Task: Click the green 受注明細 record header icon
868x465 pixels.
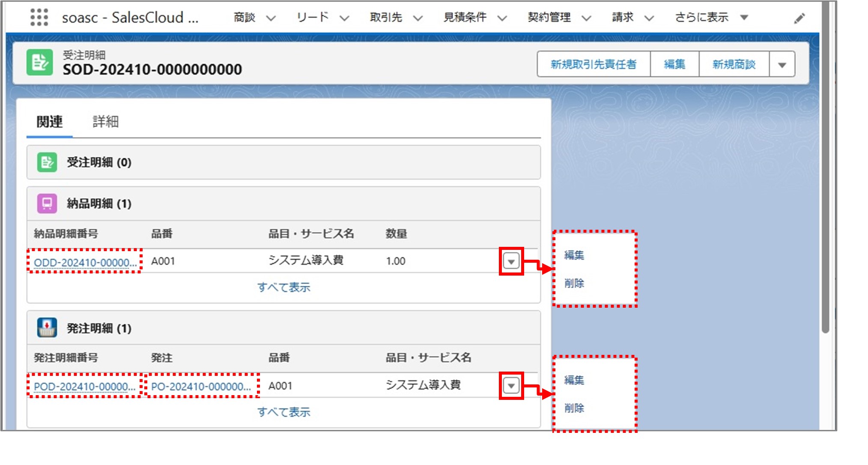Action: coord(40,63)
